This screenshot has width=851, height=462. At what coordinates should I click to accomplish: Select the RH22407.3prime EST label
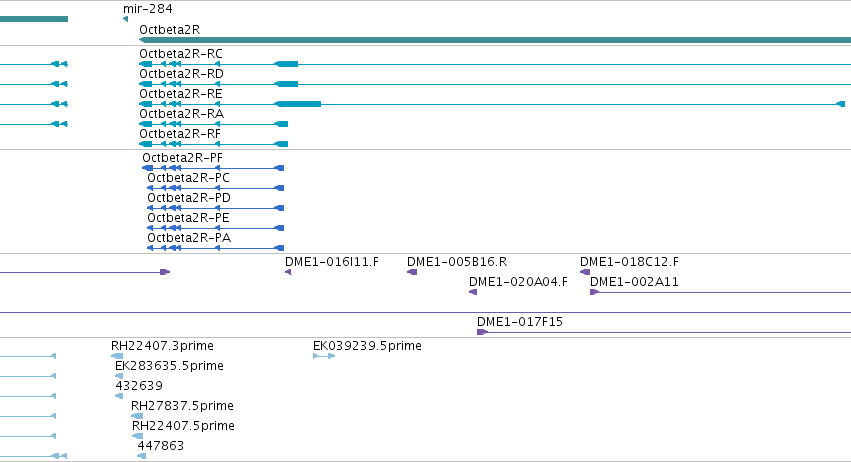pos(162,346)
